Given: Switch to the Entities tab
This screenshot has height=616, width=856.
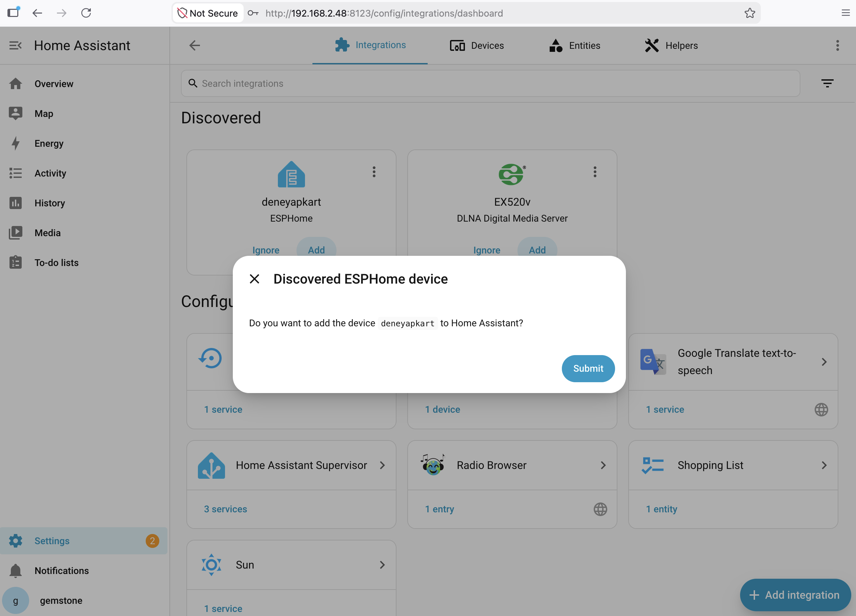Looking at the screenshot, I should pyautogui.click(x=574, y=46).
